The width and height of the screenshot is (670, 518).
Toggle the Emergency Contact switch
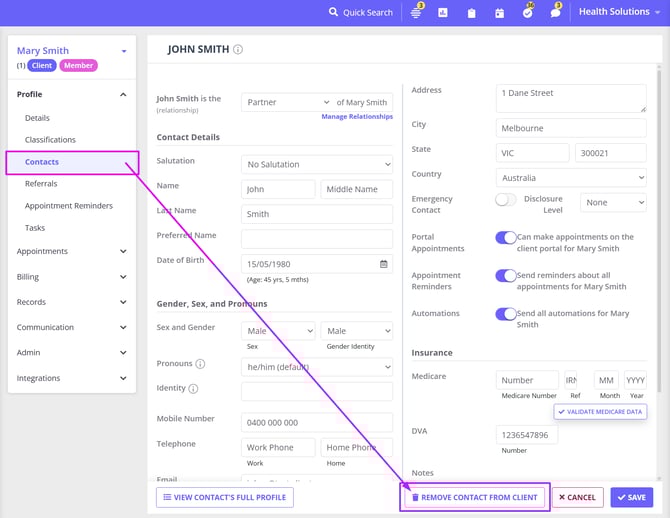point(505,200)
